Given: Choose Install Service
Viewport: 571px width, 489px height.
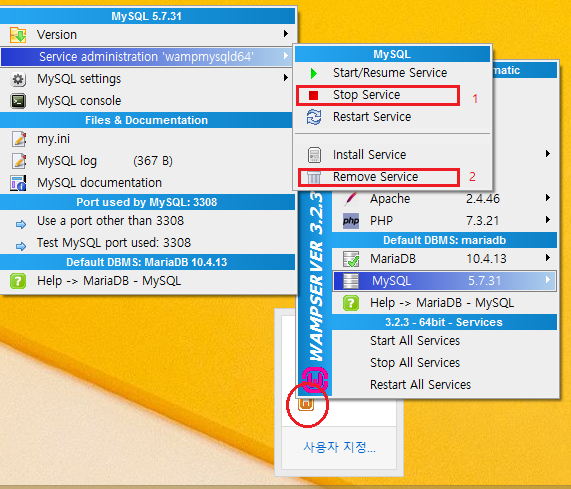Looking at the screenshot, I should tap(393, 155).
